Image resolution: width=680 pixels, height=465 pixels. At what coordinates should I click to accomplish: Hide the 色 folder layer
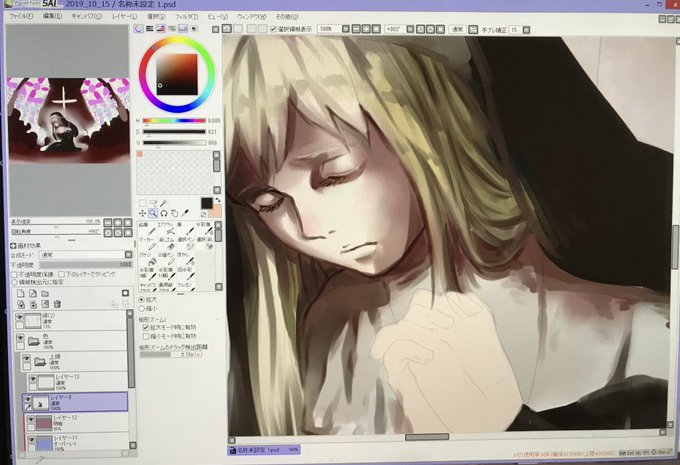tap(20, 337)
